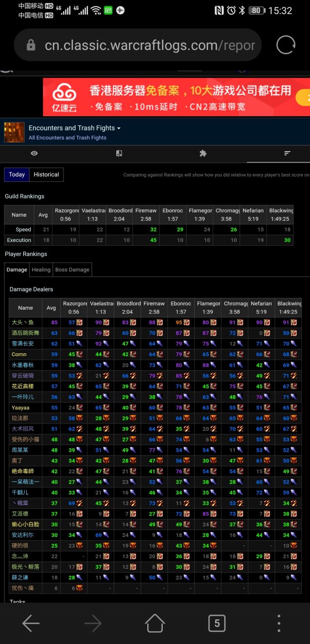Screen dimensions: 310x644
Task: Tap the browser home icon
Action: [x=155, y=623]
